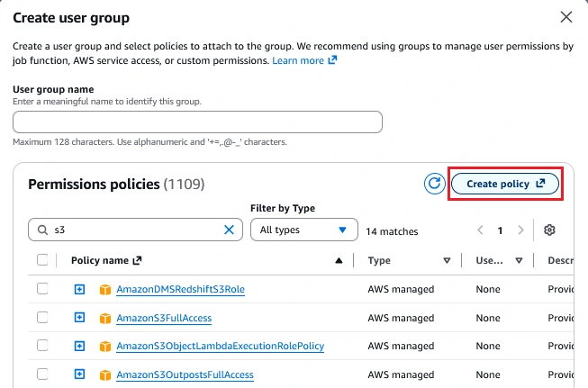This screenshot has width=588, height=388.
Task: Sort by Policy name using the up arrow
Action: 339,260
